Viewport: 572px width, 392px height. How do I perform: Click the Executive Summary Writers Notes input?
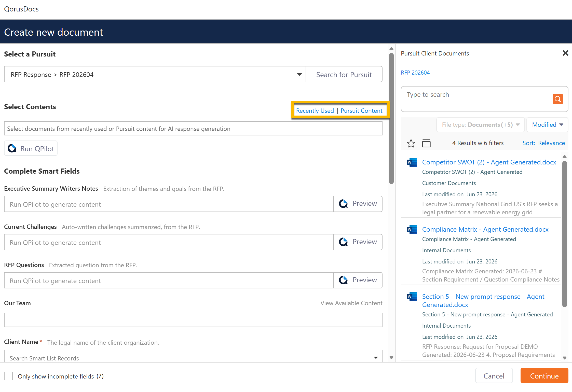169,204
